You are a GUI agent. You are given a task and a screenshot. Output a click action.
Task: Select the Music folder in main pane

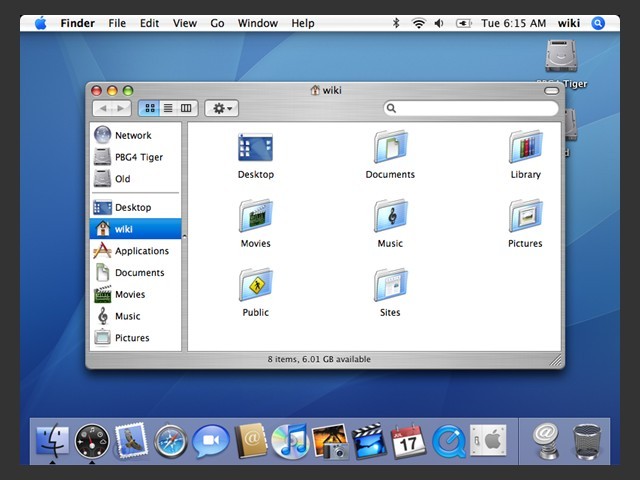pos(391,216)
